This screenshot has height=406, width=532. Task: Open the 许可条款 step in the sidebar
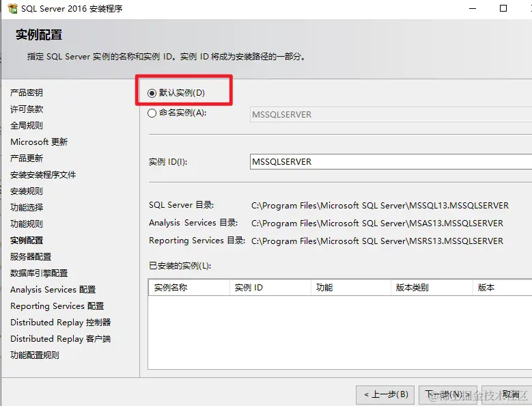(x=27, y=109)
